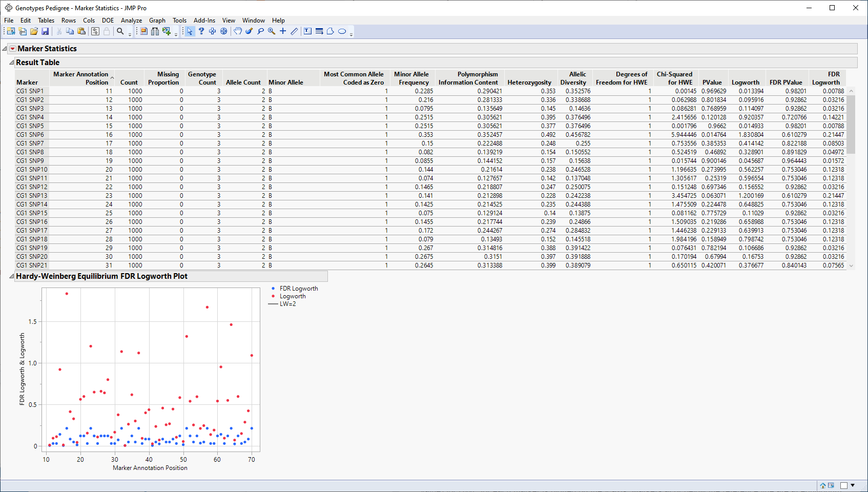Screen dimensions: 868x492
Task: Collapse the Result Table section
Action: coord(11,63)
